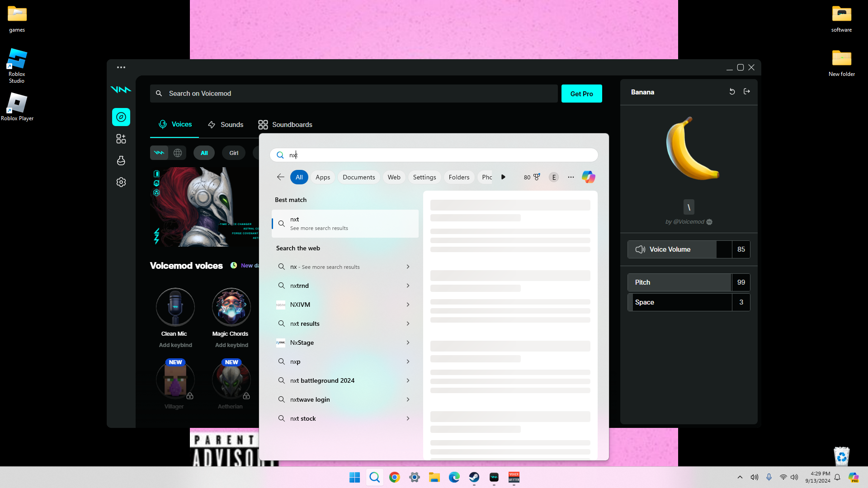This screenshot has height=488, width=868.
Task: Switch to the Sounds tab
Action: [x=225, y=125]
